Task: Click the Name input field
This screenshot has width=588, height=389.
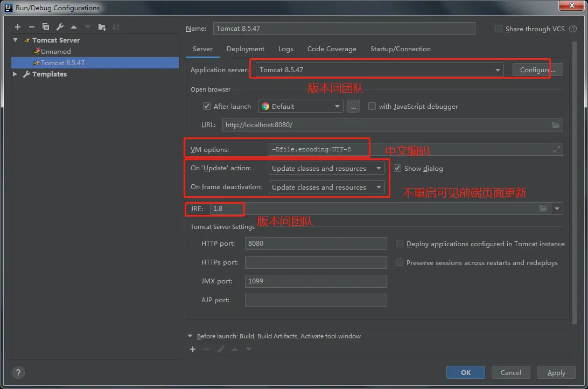Action: coord(344,29)
